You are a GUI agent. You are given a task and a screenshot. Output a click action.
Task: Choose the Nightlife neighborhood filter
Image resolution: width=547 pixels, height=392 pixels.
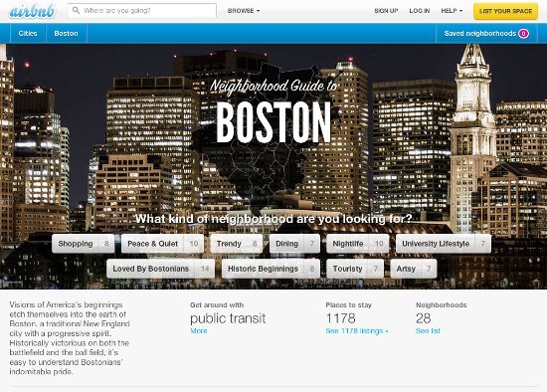click(358, 244)
